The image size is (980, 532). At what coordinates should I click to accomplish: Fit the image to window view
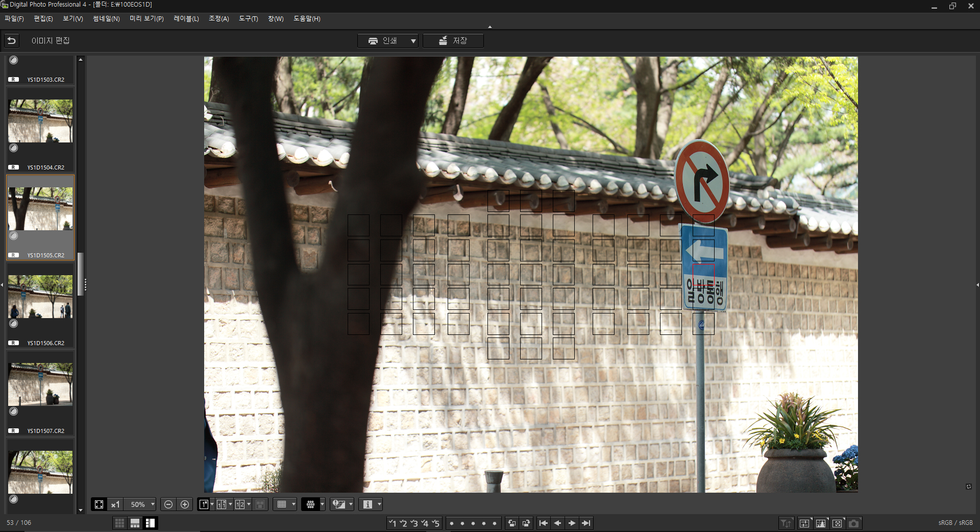click(99, 504)
